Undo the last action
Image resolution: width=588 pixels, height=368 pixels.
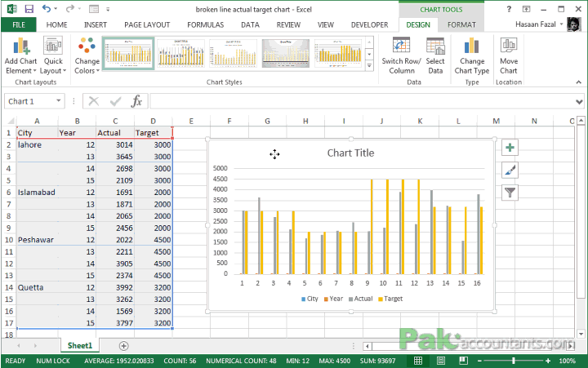(x=47, y=9)
